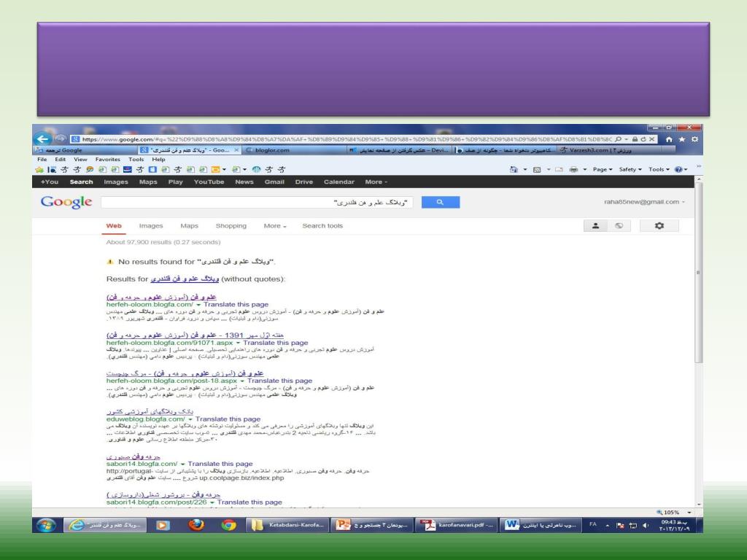Open the File menu
747x560 pixels.
(x=42, y=160)
